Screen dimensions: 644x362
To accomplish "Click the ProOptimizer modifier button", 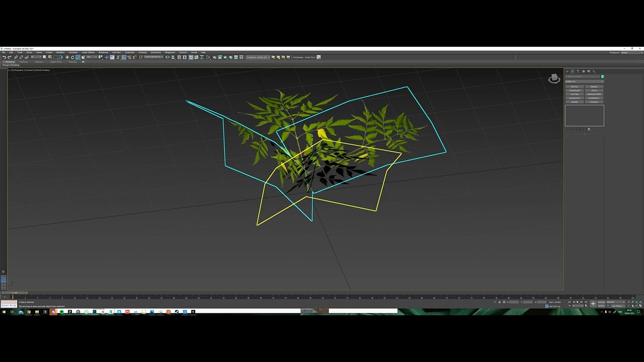I will tap(594, 98).
